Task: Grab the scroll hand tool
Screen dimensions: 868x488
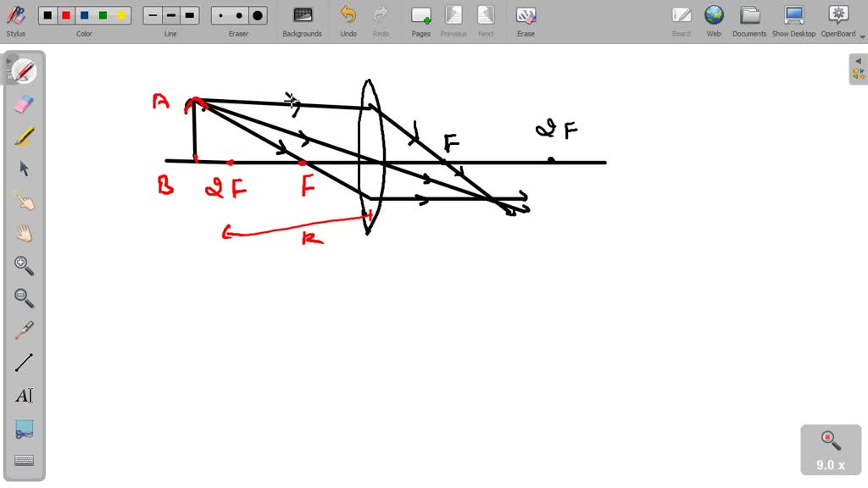Action: pos(23,233)
